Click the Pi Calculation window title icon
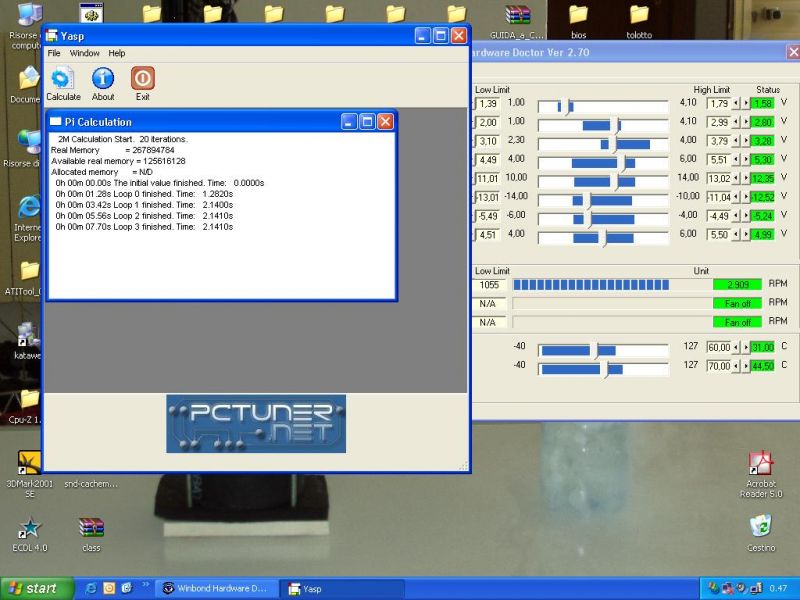 point(55,121)
